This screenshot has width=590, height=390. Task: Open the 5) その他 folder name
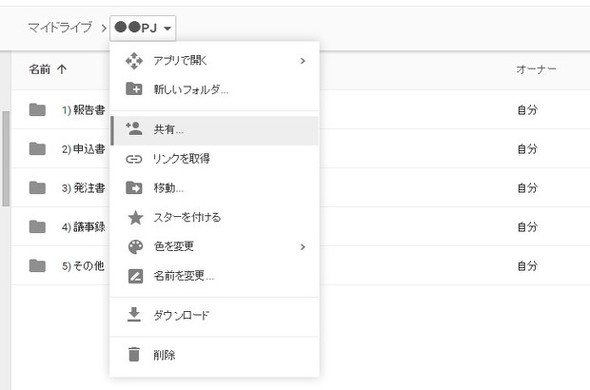83,266
